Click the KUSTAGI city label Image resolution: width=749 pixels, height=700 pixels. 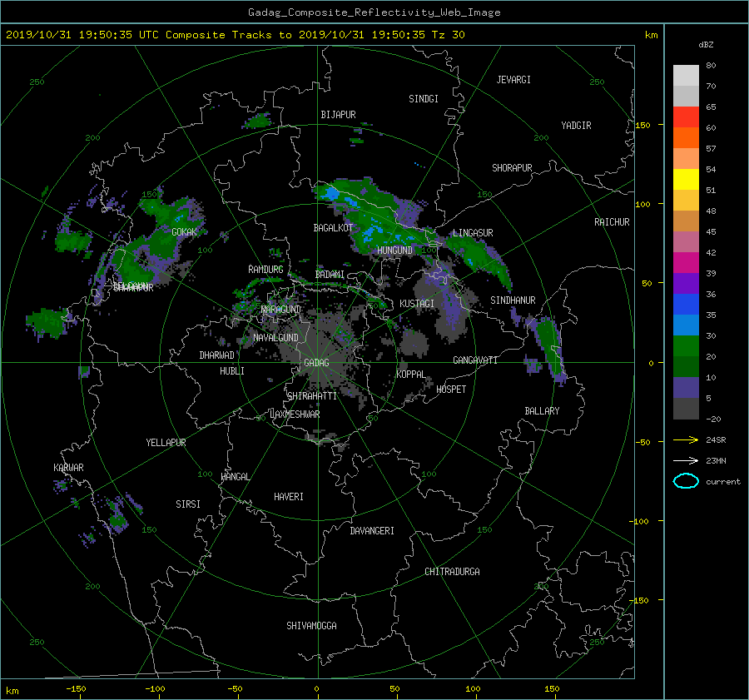417,304
